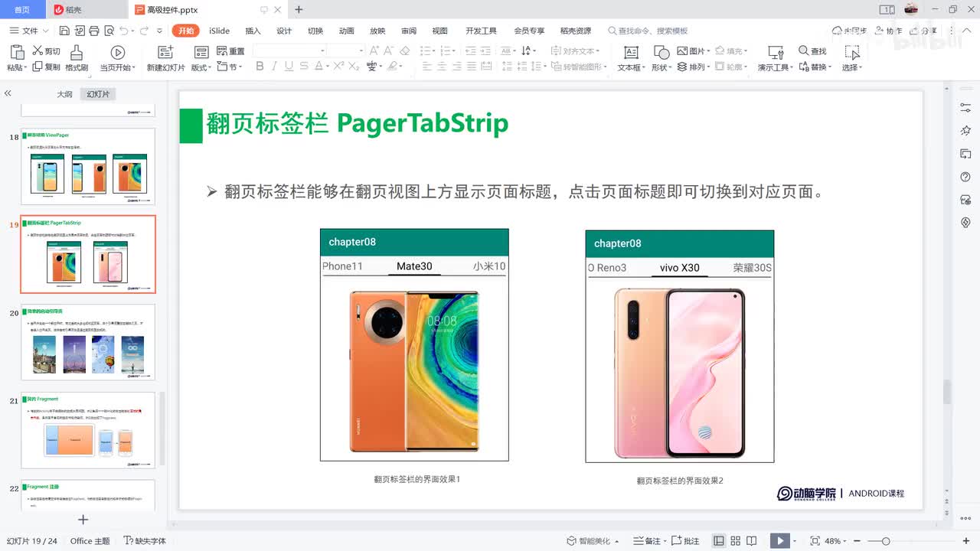Click the Clear Formatting eraser icon

click(405, 51)
